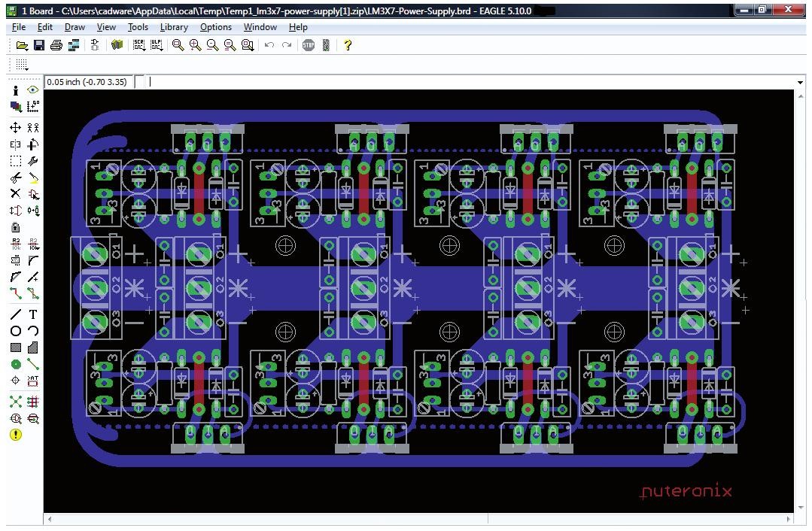This screenshot has height=531, width=812.
Task: Open the Use library books icon
Action: (117, 46)
